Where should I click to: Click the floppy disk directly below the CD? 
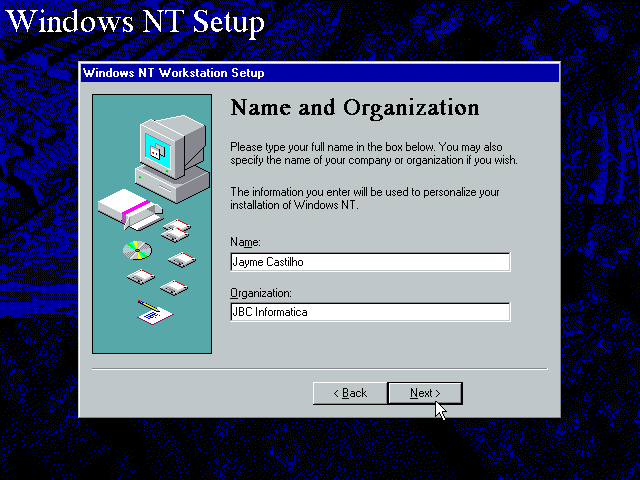point(140,275)
